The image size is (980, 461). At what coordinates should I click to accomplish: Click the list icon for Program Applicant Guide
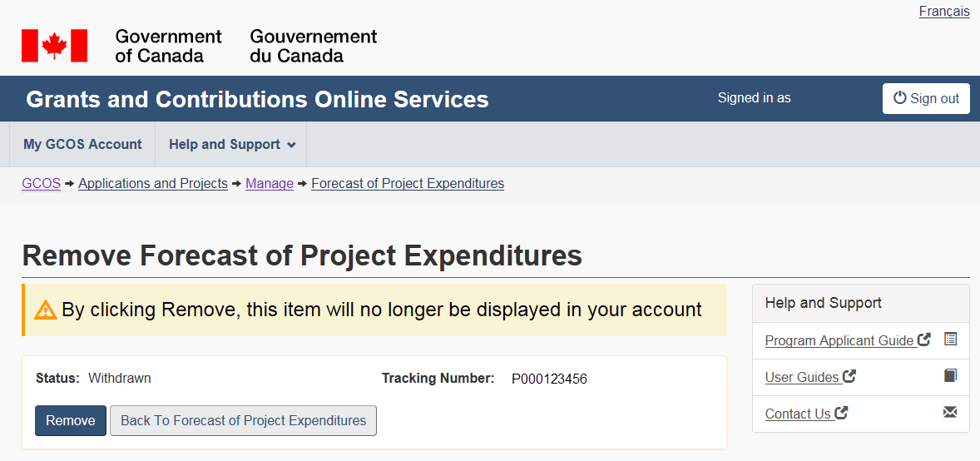951,340
